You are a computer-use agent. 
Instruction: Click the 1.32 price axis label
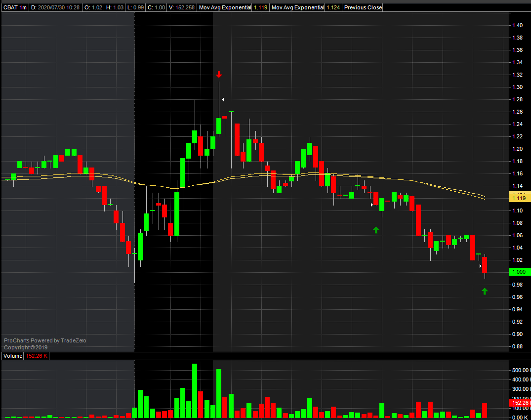click(x=518, y=75)
